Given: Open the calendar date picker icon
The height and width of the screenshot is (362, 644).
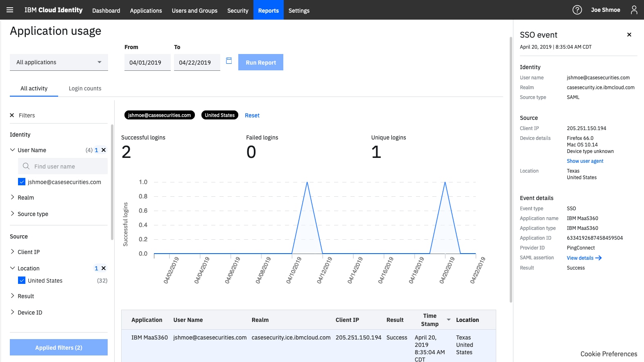Looking at the screenshot, I should pos(229,61).
